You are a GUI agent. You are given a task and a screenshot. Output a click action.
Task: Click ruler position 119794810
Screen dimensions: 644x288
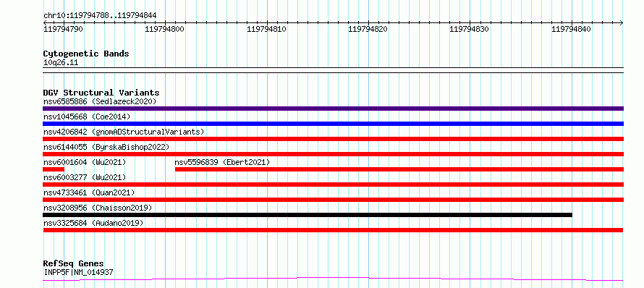click(x=266, y=29)
